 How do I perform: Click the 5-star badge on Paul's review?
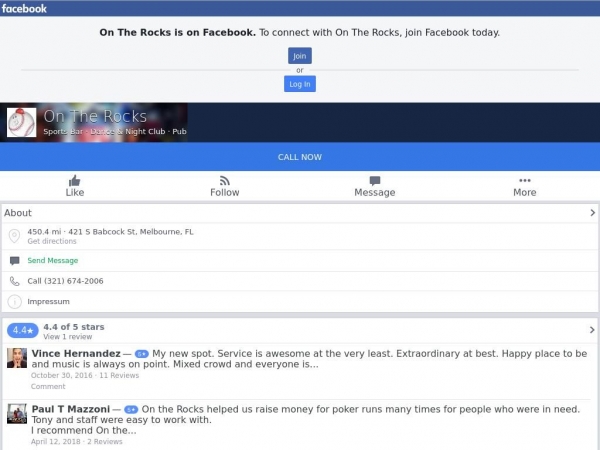click(x=131, y=410)
